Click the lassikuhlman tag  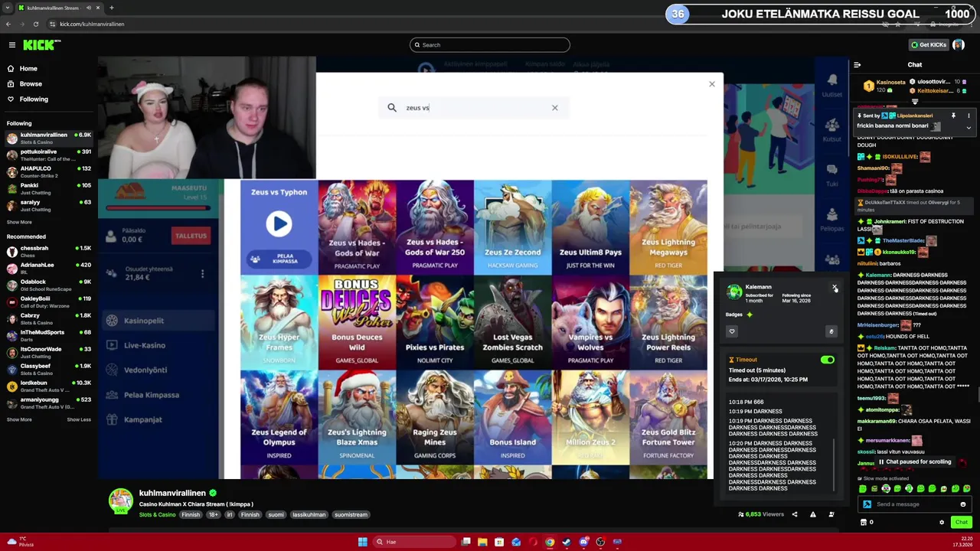tap(309, 515)
